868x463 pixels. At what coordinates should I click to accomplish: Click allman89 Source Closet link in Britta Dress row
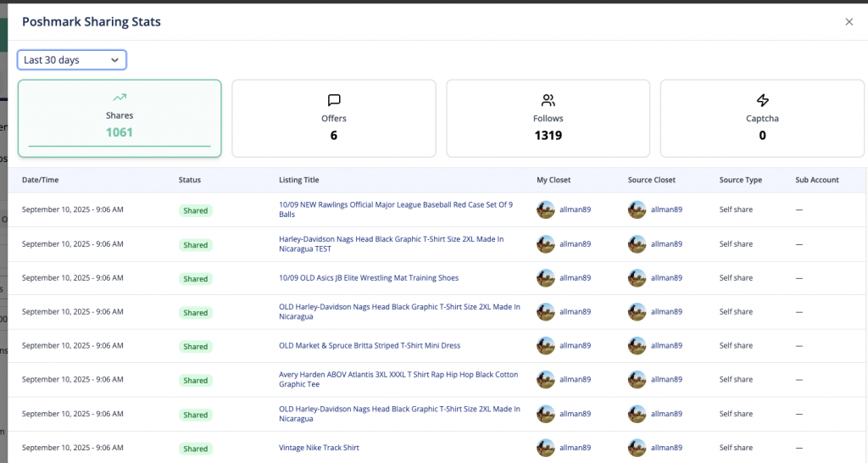(666, 346)
